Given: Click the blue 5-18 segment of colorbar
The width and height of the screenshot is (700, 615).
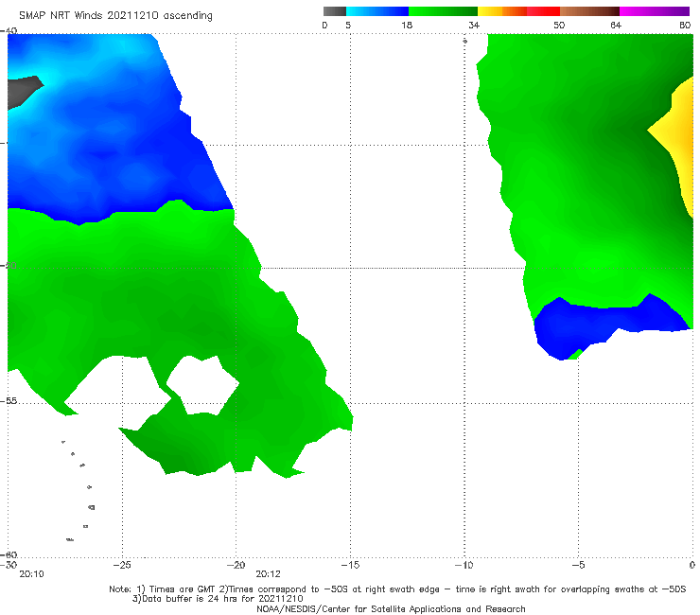Looking at the screenshot, I should point(377,11).
